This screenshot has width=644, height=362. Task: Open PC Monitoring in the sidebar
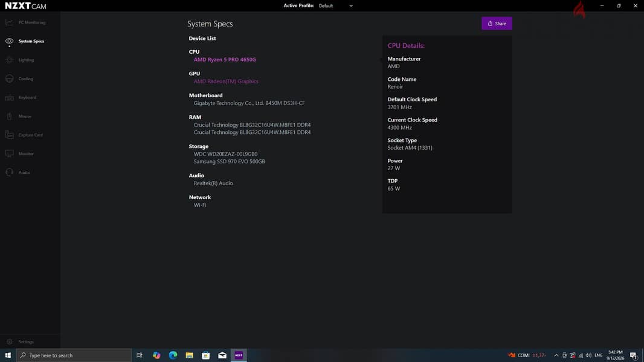coord(25,22)
